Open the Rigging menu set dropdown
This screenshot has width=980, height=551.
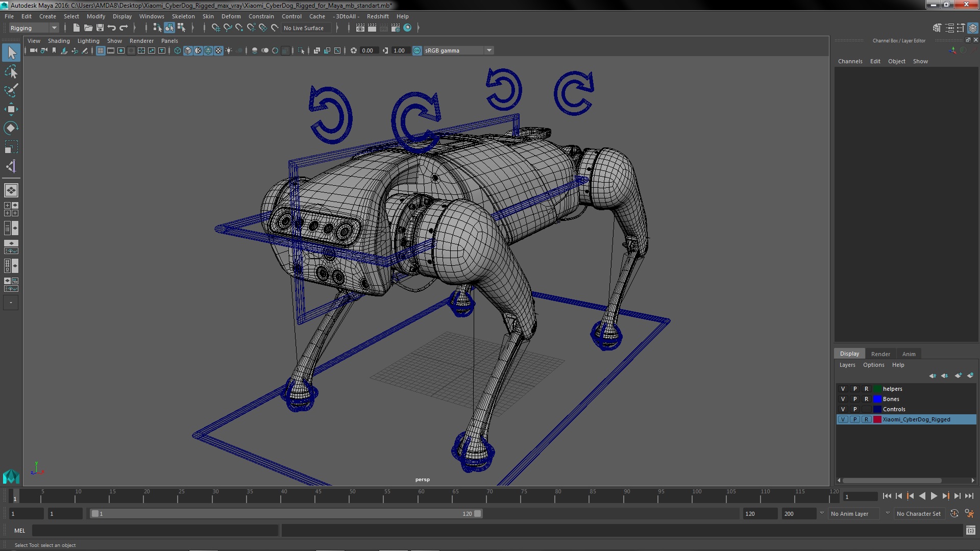point(34,28)
